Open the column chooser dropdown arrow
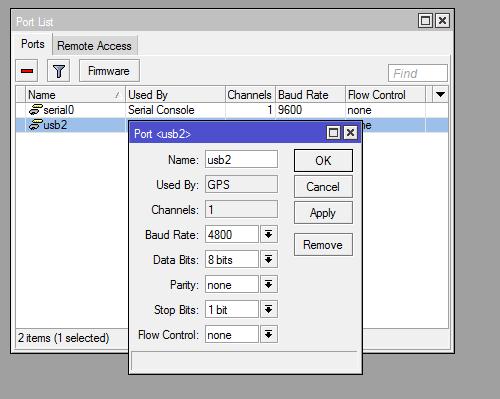Image resolution: width=500 pixels, height=399 pixels. pyautogui.click(x=440, y=95)
